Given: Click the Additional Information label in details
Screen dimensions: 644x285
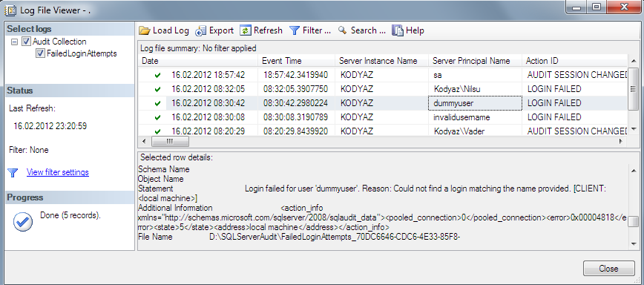Looking at the screenshot, I should [175, 208].
